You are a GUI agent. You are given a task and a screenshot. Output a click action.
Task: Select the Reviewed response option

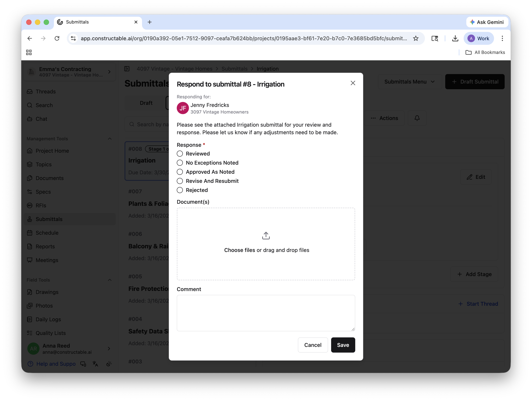(x=180, y=154)
